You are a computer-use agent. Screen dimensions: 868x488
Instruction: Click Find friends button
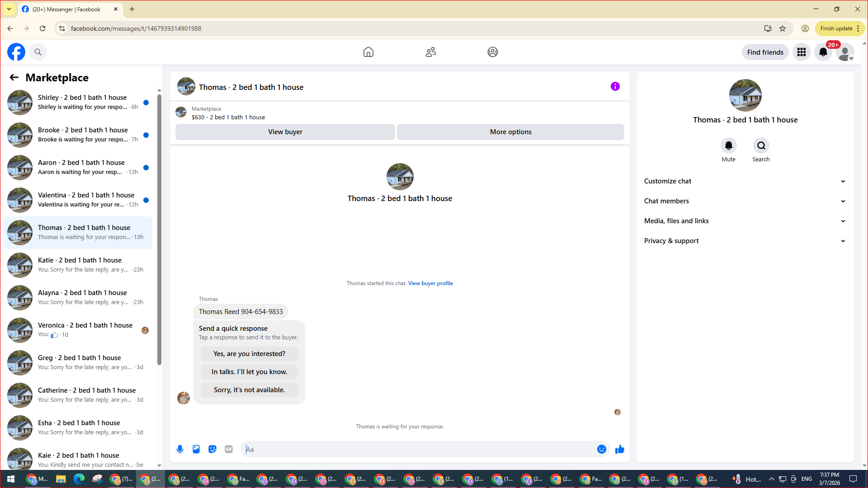tap(765, 52)
